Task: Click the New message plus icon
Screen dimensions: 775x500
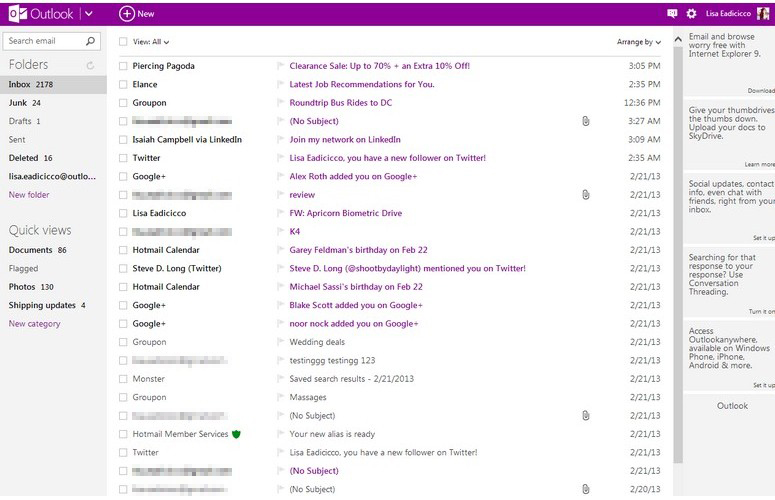Action: [127, 14]
